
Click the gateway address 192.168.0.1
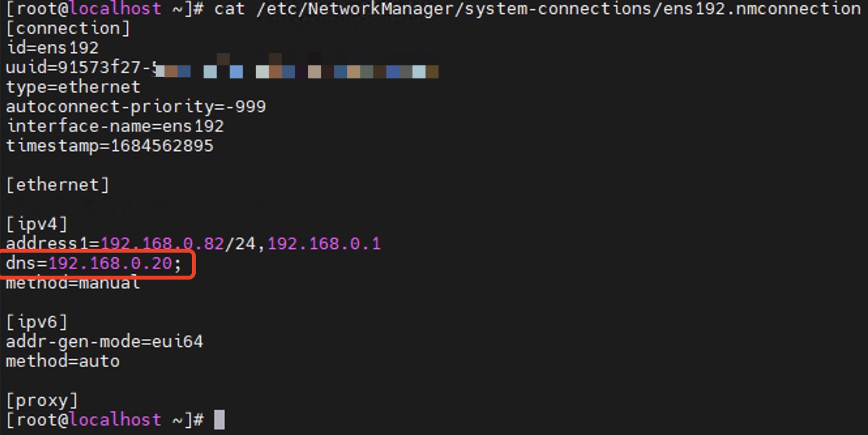click(x=324, y=244)
